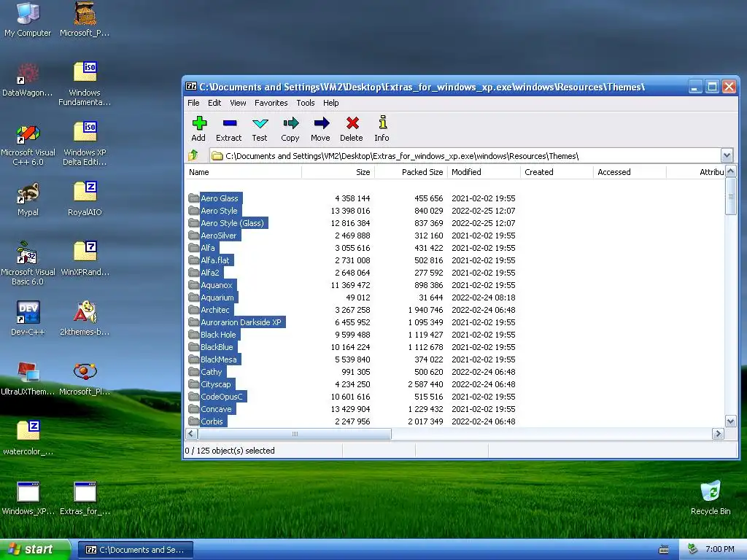This screenshot has width=747, height=560.
Task: Select the BlackMesa folder
Action: 214,359
